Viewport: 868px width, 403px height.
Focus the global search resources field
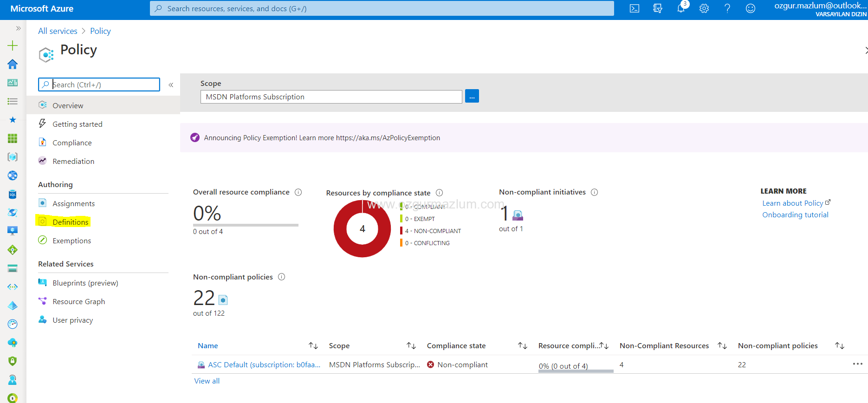pos(382,8)
